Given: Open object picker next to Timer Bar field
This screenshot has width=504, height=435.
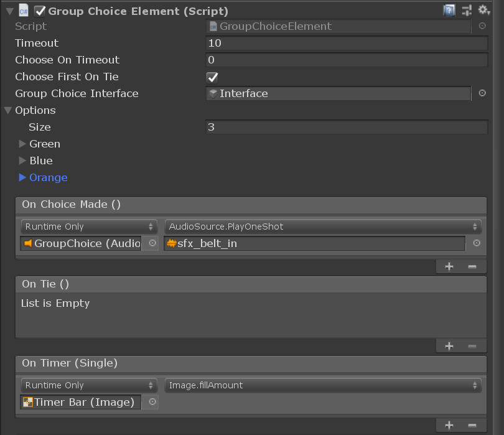Looking at the screenshot, I should coord(152,402).
